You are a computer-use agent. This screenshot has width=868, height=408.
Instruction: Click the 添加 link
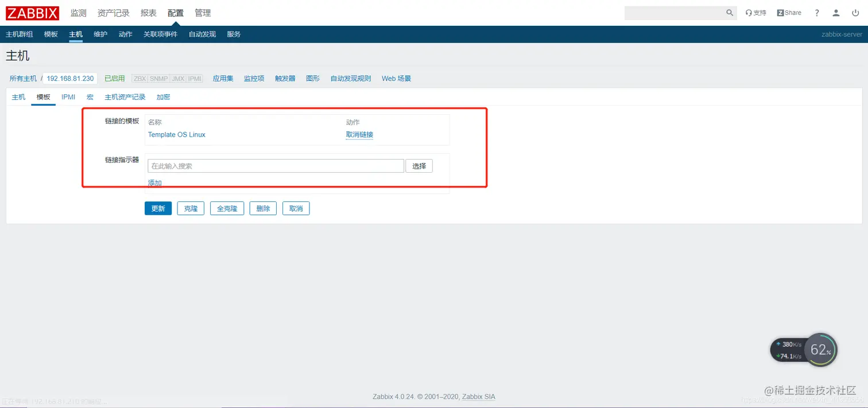pos(155,183)
